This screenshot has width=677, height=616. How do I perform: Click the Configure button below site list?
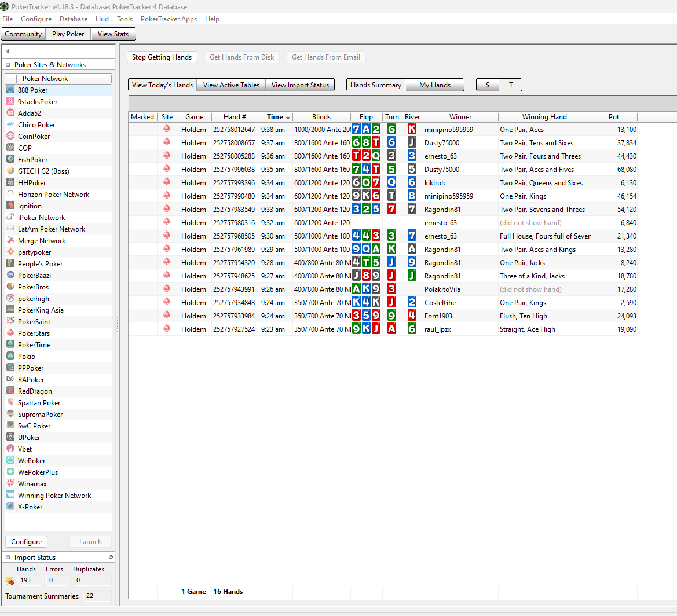tap(26, 542)
